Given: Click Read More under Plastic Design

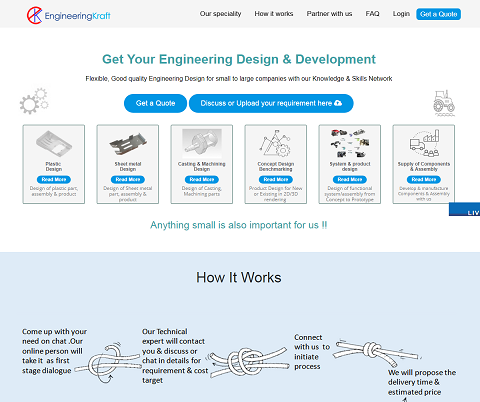Looking at the screenshot, I should [x=54, y=179].
